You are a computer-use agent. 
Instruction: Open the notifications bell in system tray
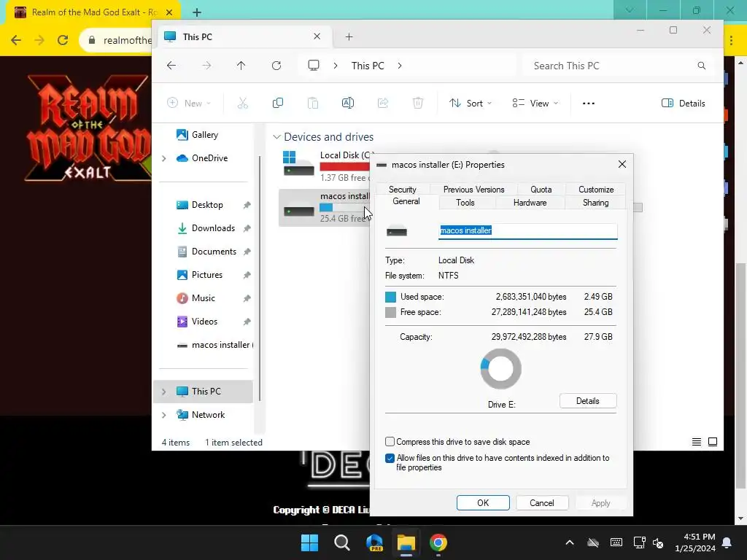click(727, 542)
